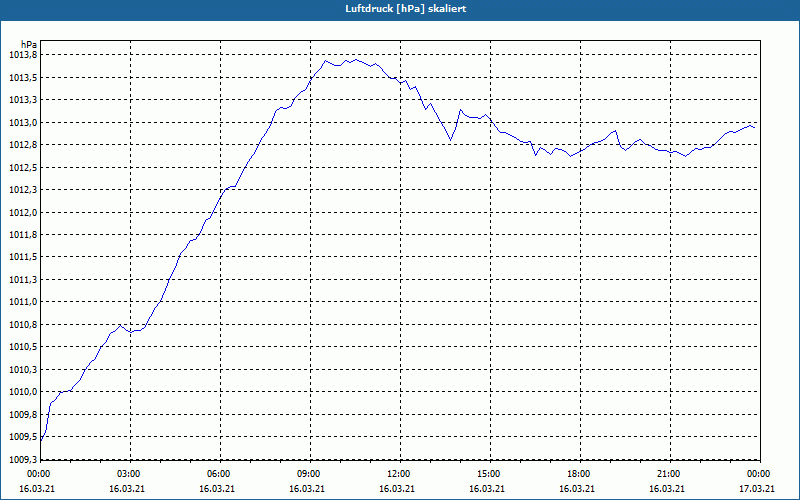Pick the 1012,5 y-axis label

tap(23, 167)
